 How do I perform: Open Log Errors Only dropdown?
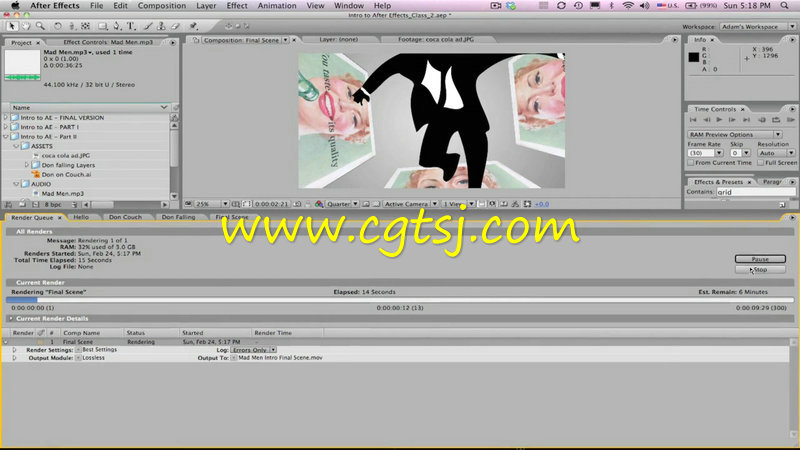[254, 350]
